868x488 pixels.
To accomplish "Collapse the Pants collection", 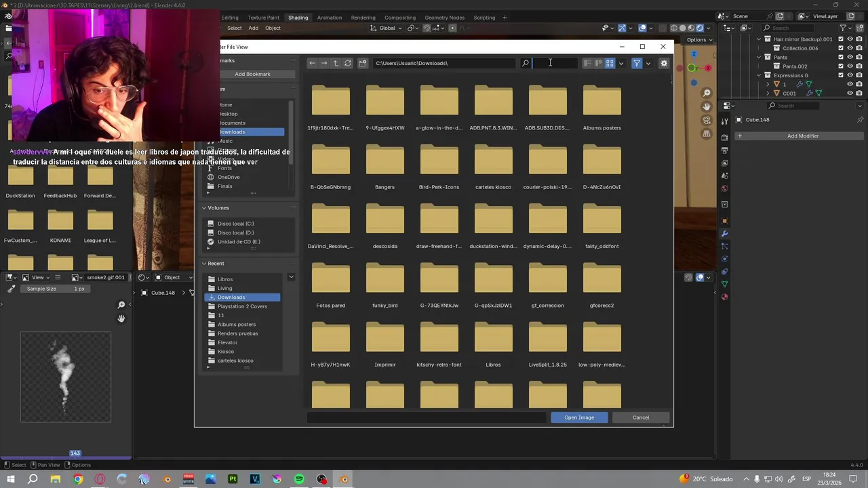I will (759, 58).
